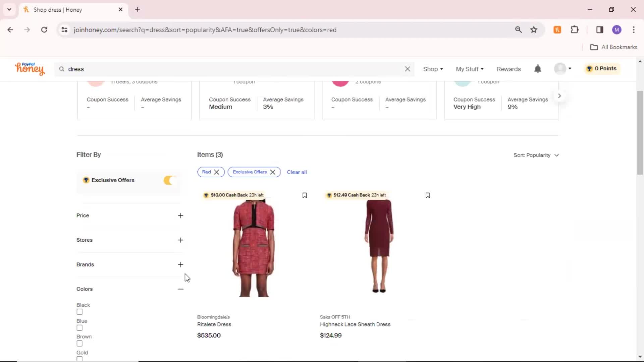Open tab search dropdown arrow
Viewport: 644px width, 362px height.
coord(9,9)
